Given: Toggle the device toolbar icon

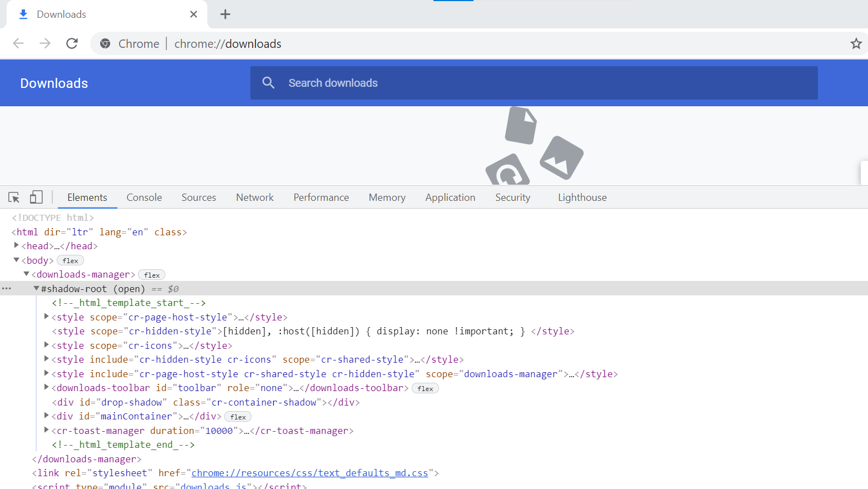Looking at the screenshot, I should point(36,197).
